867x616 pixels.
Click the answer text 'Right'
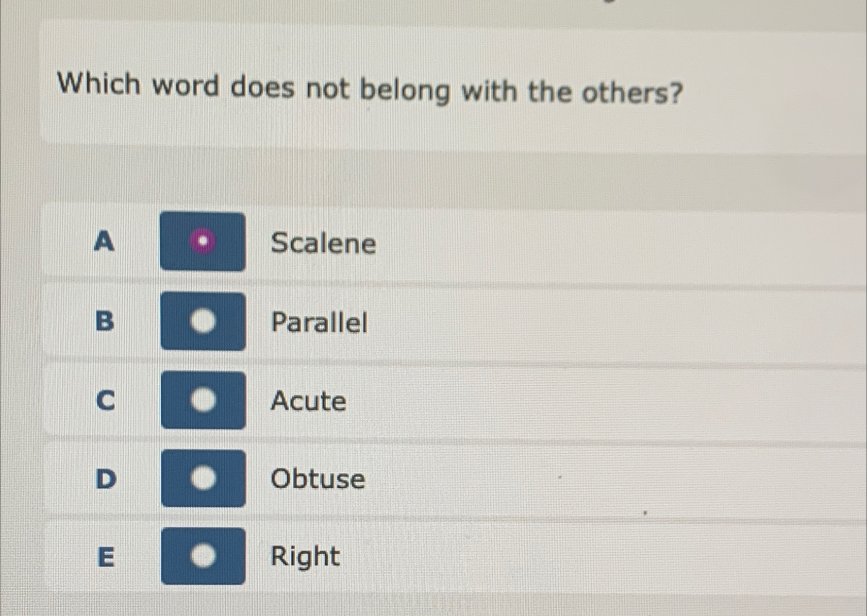tap(304, 556)
